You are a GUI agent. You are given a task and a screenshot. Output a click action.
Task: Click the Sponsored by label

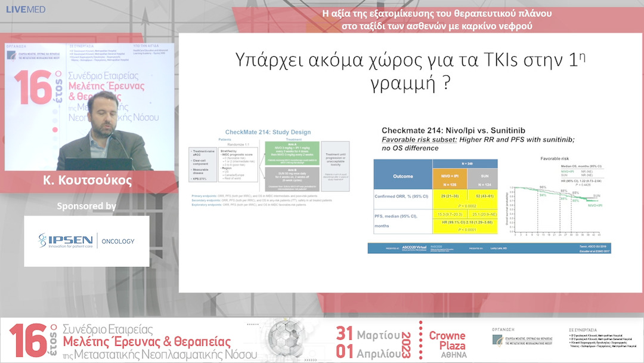pos(86,206)
